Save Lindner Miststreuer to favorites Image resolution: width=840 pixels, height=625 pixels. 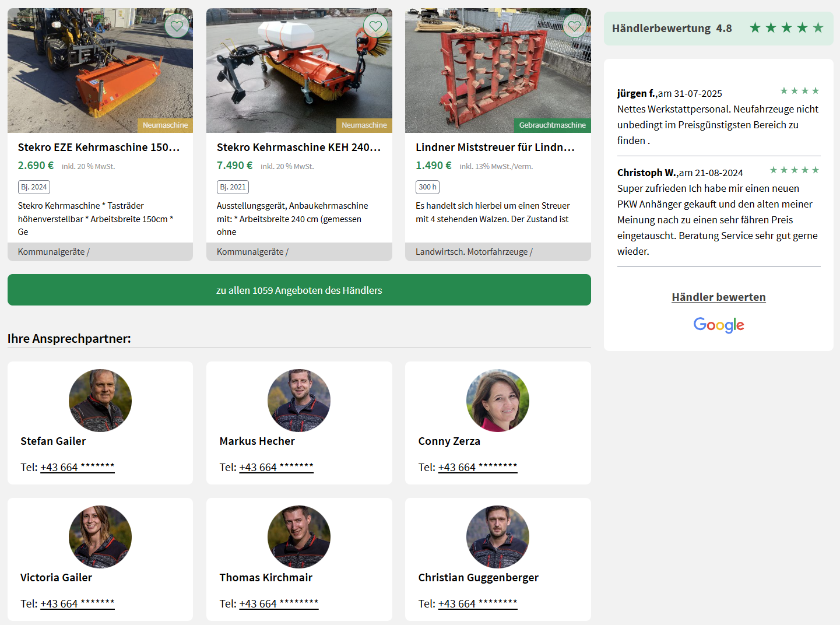574,26
